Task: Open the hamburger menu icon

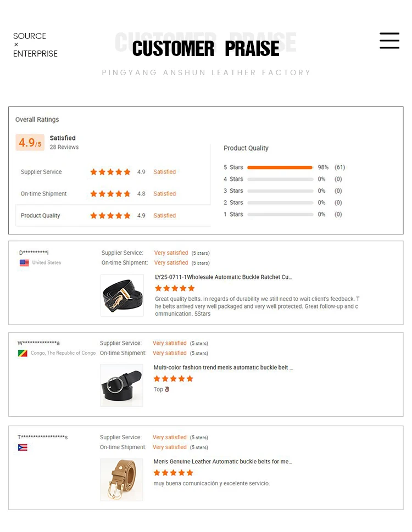Action: (389, 41)
